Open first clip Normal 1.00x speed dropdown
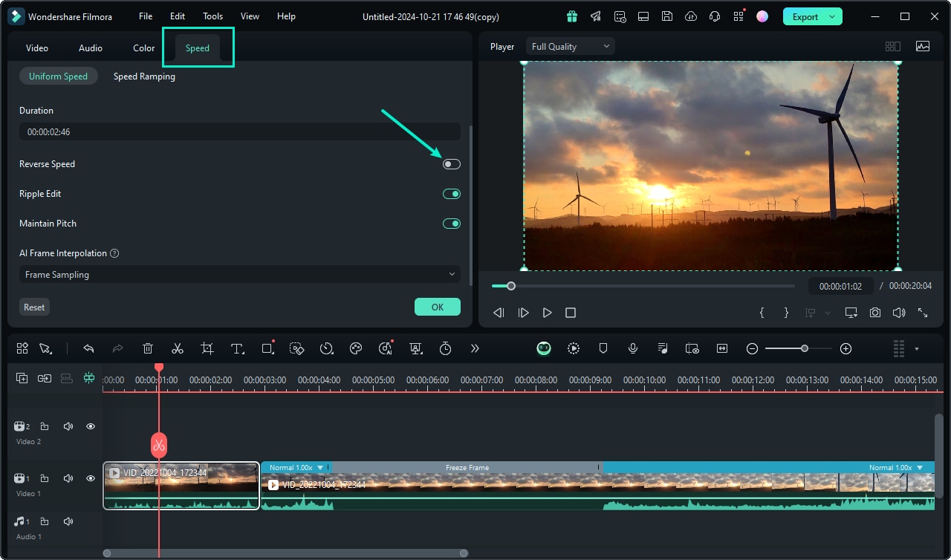951x560 pixels. point(320,467)
